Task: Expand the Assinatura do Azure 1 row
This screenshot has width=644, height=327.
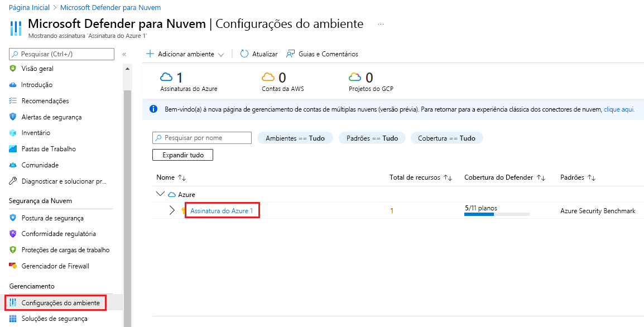Action: click(173, 209)
